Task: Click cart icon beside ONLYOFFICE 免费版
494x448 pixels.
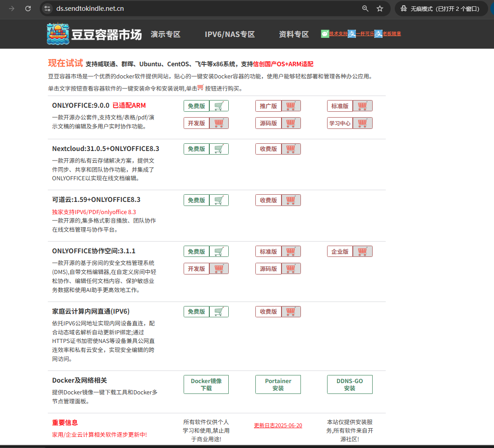Action: tap(219, 106)
